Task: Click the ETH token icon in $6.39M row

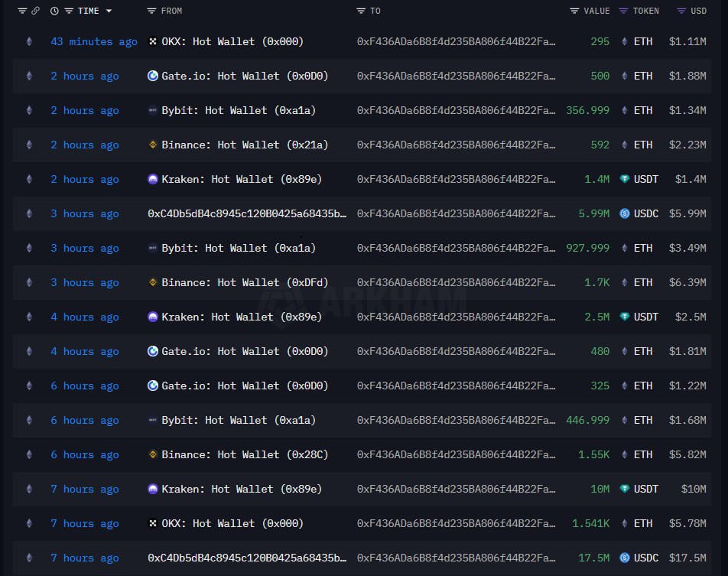Action: (625, 282)
